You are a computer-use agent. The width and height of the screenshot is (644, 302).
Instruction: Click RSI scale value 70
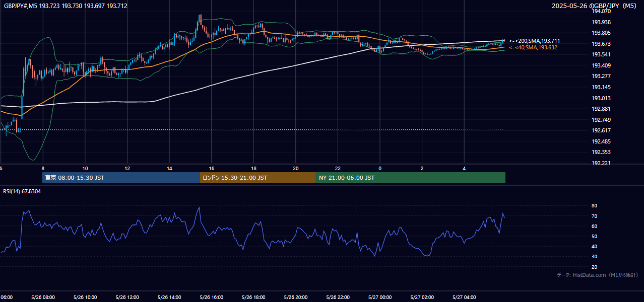click(595, 216)
